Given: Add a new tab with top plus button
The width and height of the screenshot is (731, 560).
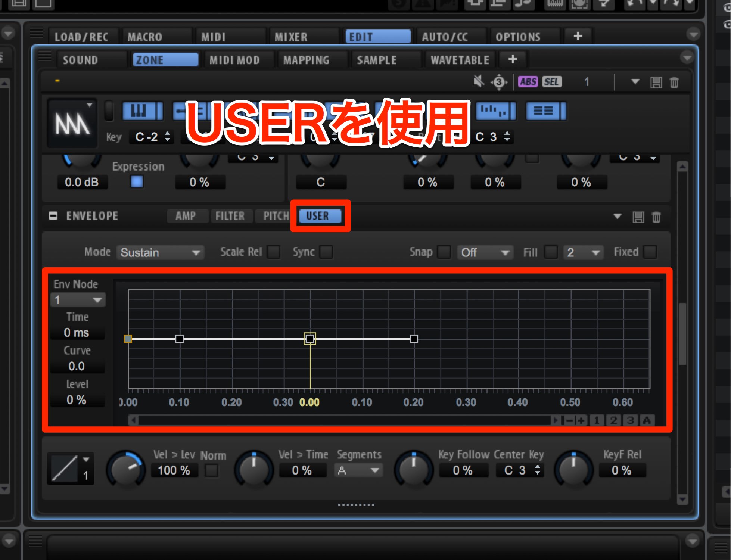Looking at the screenshot, I should point(578,36).
